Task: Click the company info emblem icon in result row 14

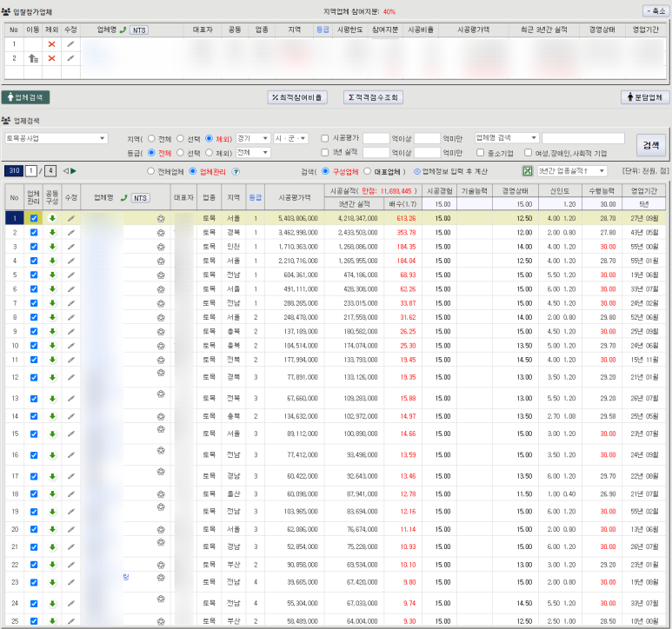Action: click(x=161, y=417)
